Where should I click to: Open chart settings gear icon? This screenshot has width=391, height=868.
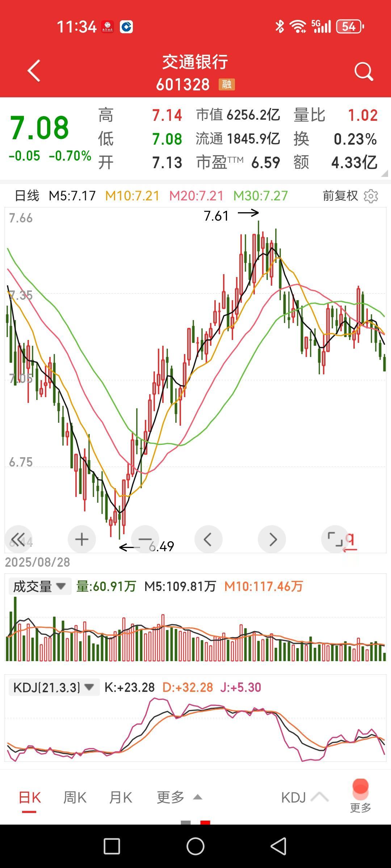click(x=371, y=196)
